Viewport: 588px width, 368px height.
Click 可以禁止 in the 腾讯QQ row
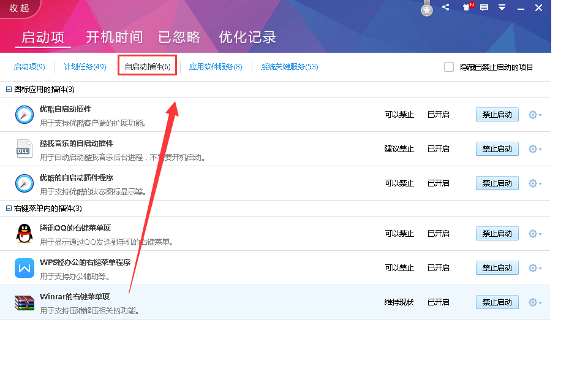[x=399, y=234]
